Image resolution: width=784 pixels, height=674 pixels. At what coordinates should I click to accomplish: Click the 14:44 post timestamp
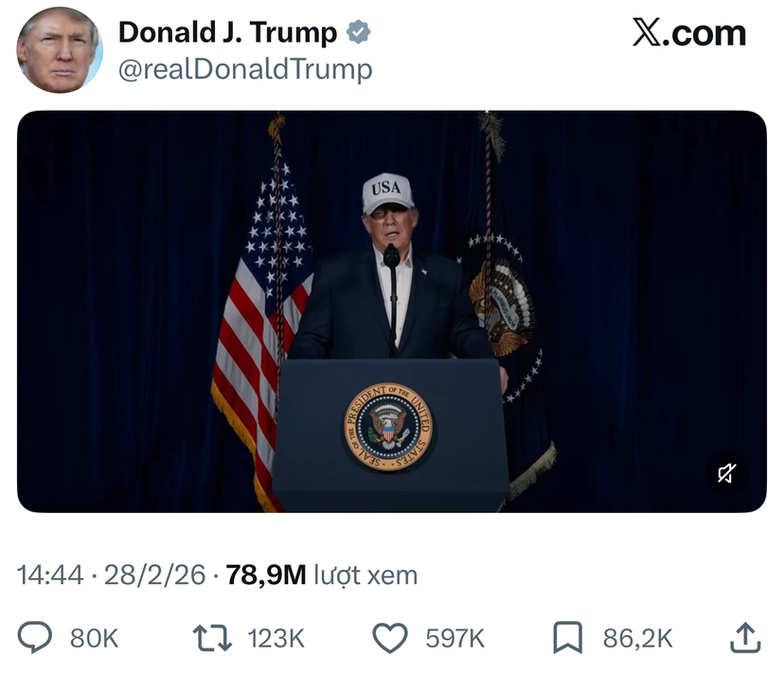tap(50, 575)
